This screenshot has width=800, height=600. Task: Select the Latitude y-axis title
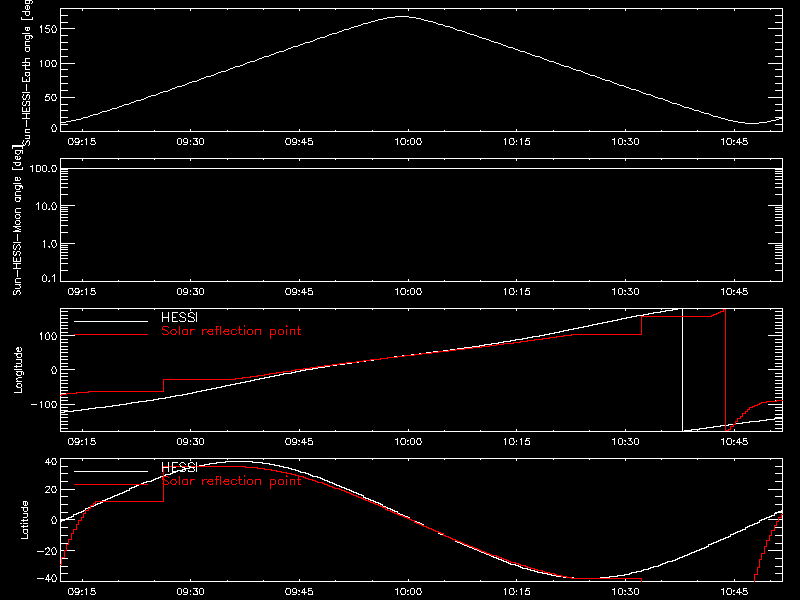coord(24,520)
